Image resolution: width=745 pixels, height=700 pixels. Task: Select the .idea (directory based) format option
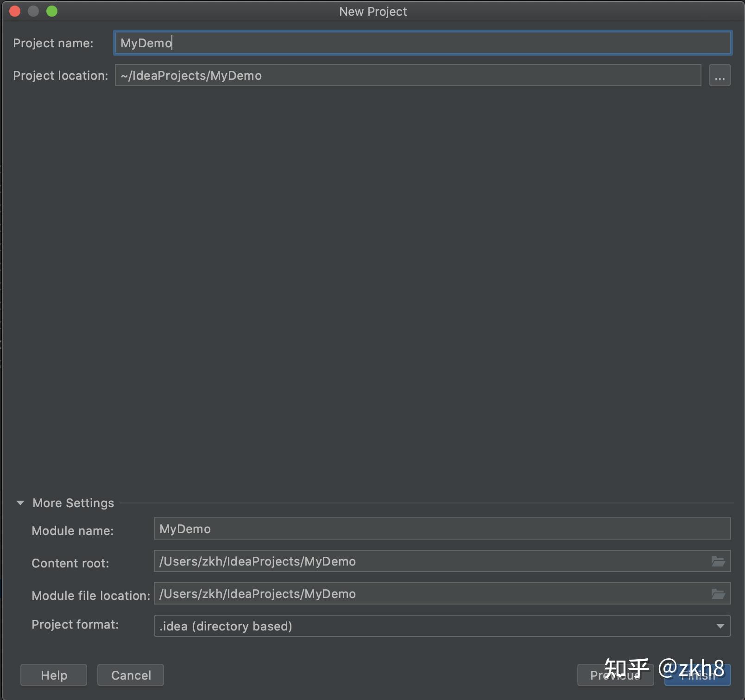225,626
